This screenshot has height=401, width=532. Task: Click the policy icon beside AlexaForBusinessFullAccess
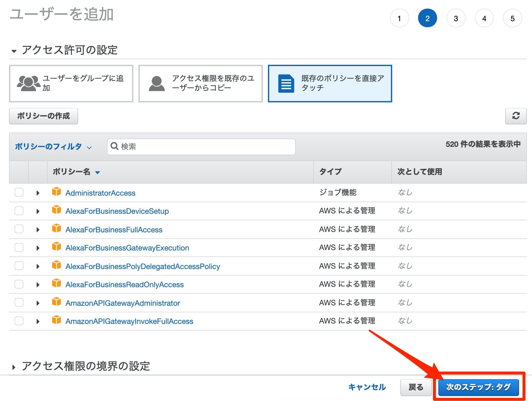pos(57,228)
